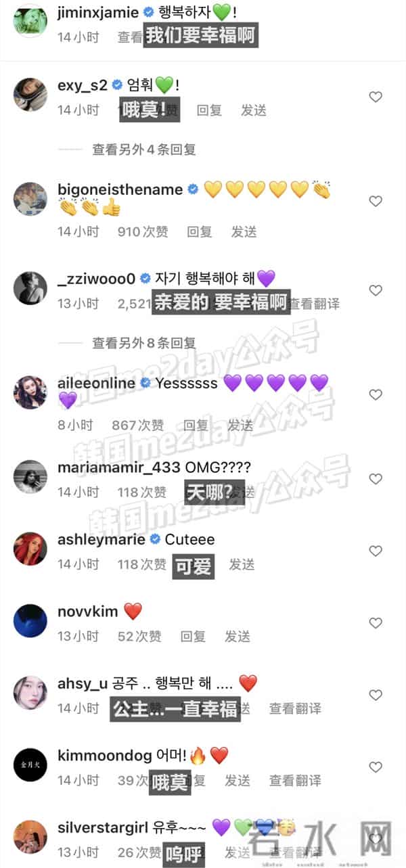Tap the heart on ahsy_u's comment
The width and height of the screenshot is (406, 868).
point(376,695)
